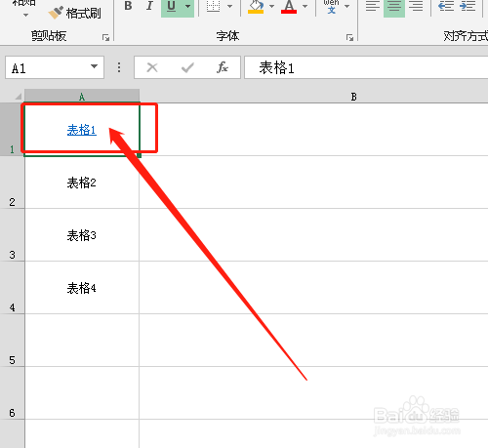Select the Format Painter (格式刷) tool

point(74,13)
